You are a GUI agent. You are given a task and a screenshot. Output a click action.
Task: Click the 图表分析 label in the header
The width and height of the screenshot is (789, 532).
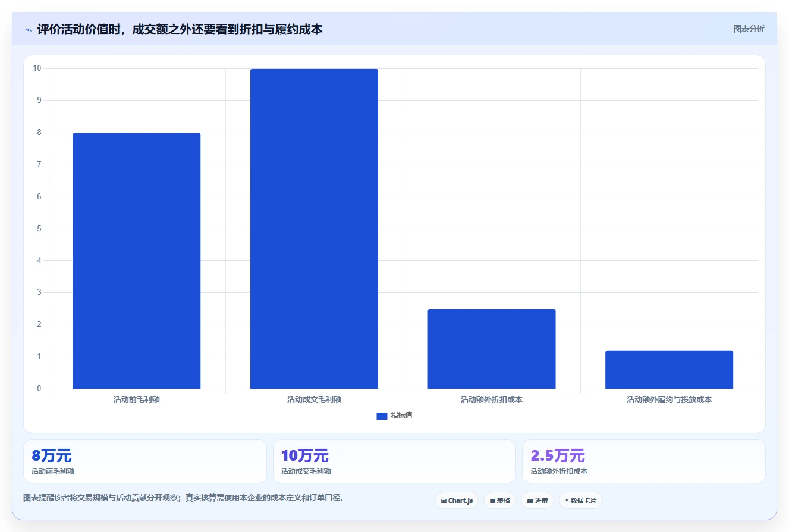click(749, 29)
